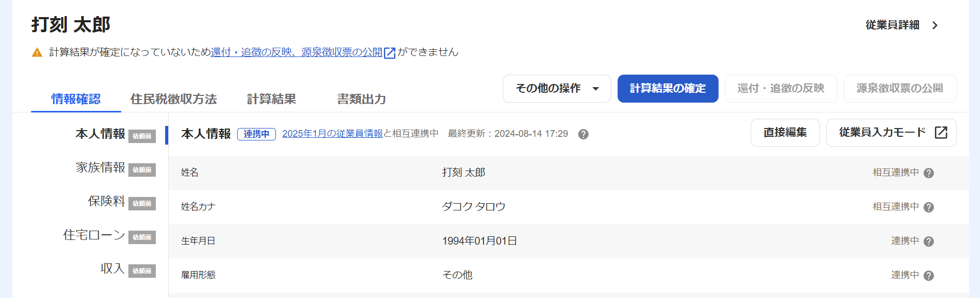Click external link icon on 従業員入力モード
Viewport: 980px width, 298px height.
pyautogui.click(x=941, y=133)
